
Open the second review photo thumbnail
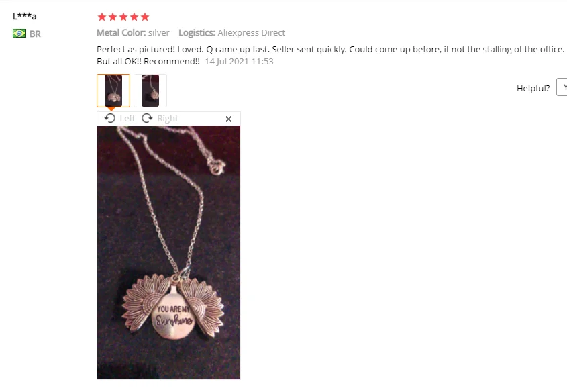(x=150, y=91)
